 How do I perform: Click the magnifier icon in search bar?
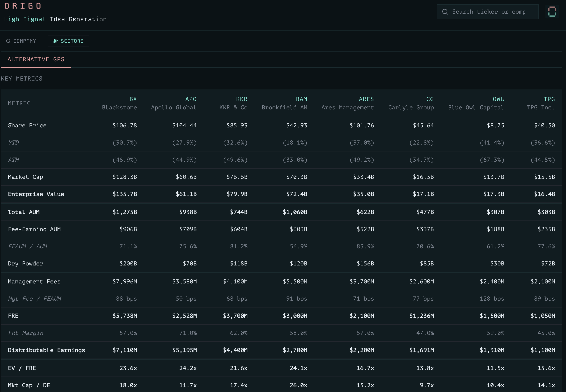tap(445, 12)
